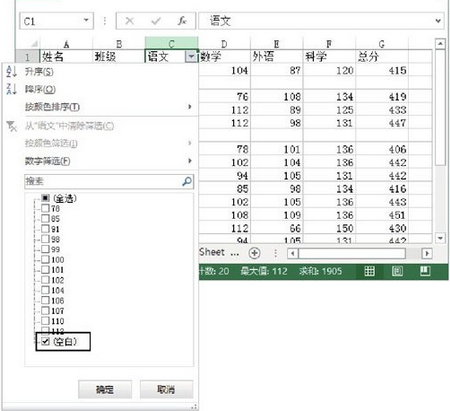Select column C header
Screen dimensions: 450x411
point(171,43)
